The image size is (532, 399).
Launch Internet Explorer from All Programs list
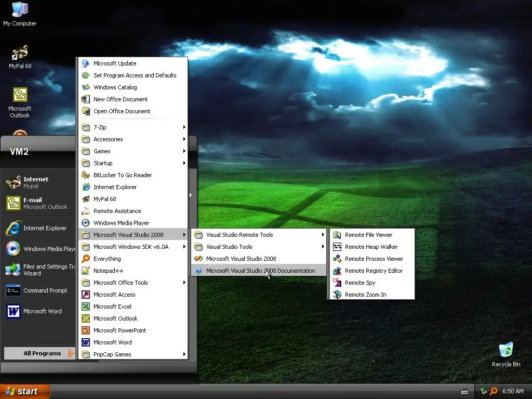[133, 187]
